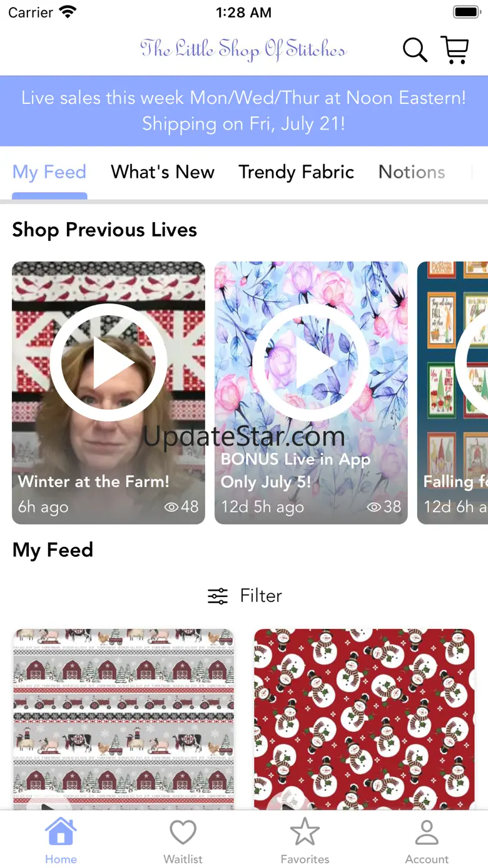488x868 pixels.
Task: Open the Trendy Fabric tab
Action: click(297, 172)
